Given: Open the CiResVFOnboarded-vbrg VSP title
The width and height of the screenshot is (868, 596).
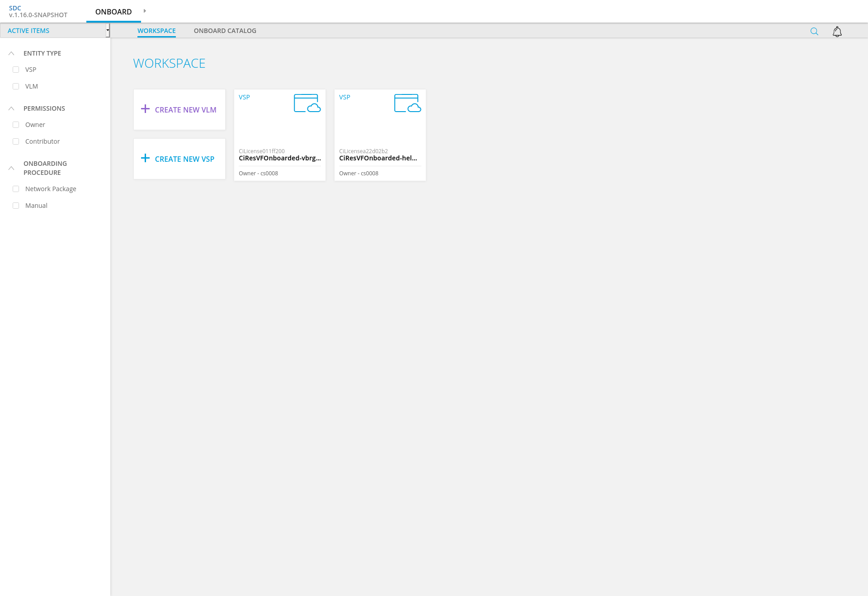Looking at the screenshot, I should pyautogui.click(x=279, y=158).
